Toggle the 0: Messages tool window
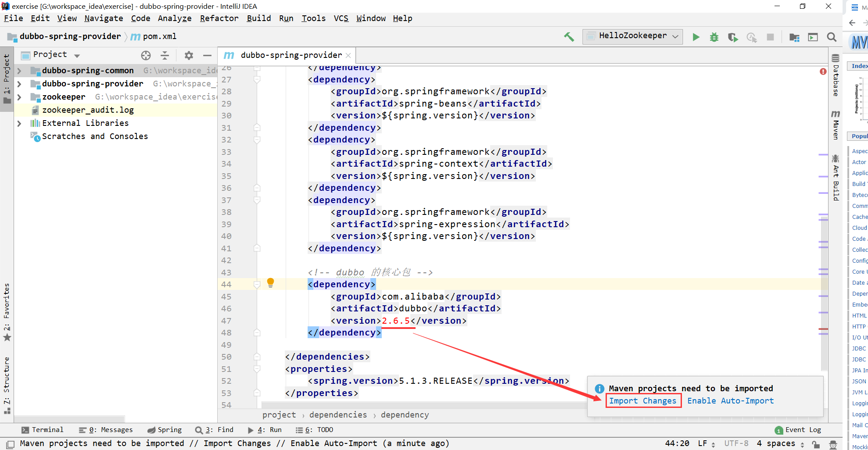The width and height of the screenshot is (868, 450). click(x=106, y=430)
